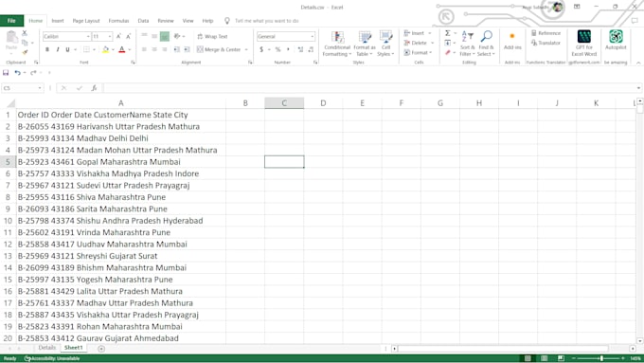Click the Accounting dollar format icon
The image size is (644, 363).
(261, 49)
